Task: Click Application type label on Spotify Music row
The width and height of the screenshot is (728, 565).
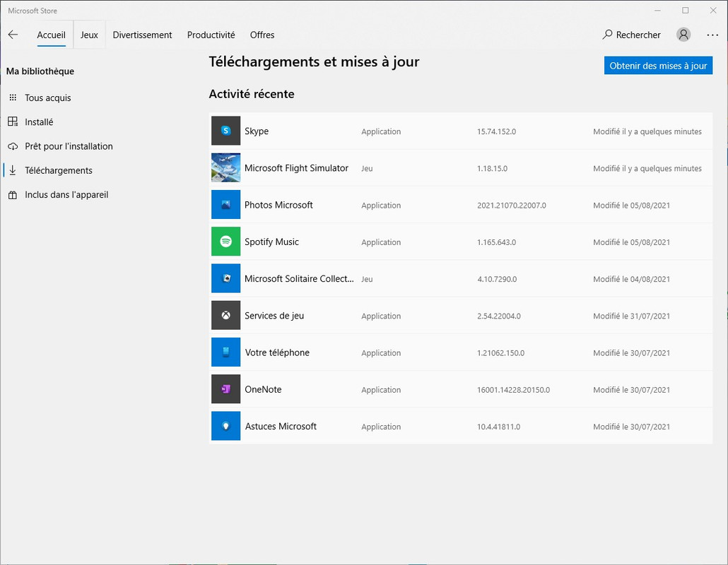Action: [381, 242]
